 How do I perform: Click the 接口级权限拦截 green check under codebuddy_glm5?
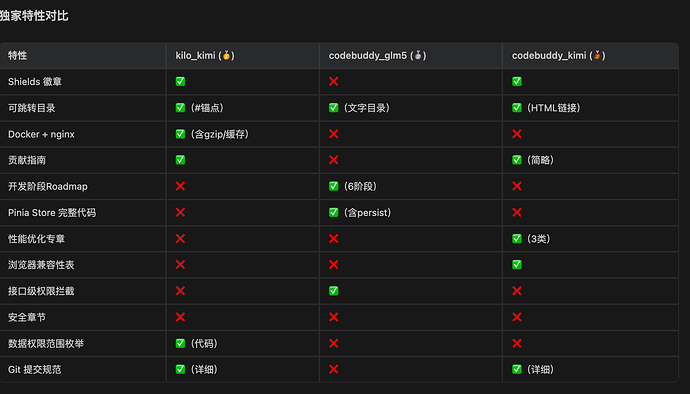[334, 291]
